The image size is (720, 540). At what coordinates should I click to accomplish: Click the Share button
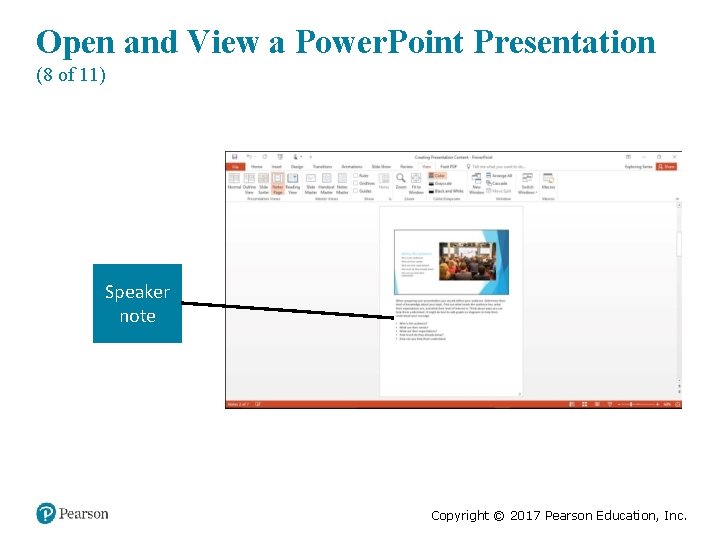666,167
